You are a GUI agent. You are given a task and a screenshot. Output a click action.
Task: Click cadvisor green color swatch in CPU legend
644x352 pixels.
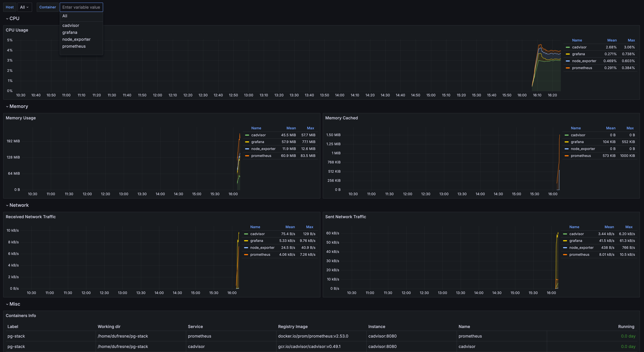(568, 47)
